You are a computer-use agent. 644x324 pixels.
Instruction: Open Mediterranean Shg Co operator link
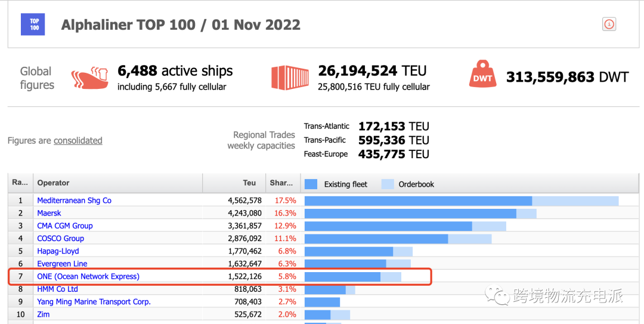(74, 200)
